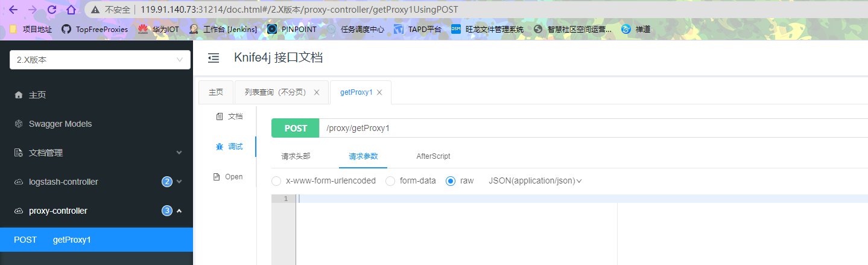Click the browser home icon
Screen dimensions: 868x265
[x=71, y=10]
